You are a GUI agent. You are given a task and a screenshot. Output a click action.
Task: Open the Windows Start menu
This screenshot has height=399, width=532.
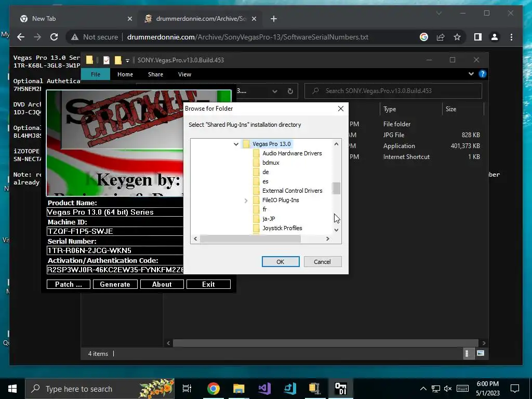pos(12,389)
